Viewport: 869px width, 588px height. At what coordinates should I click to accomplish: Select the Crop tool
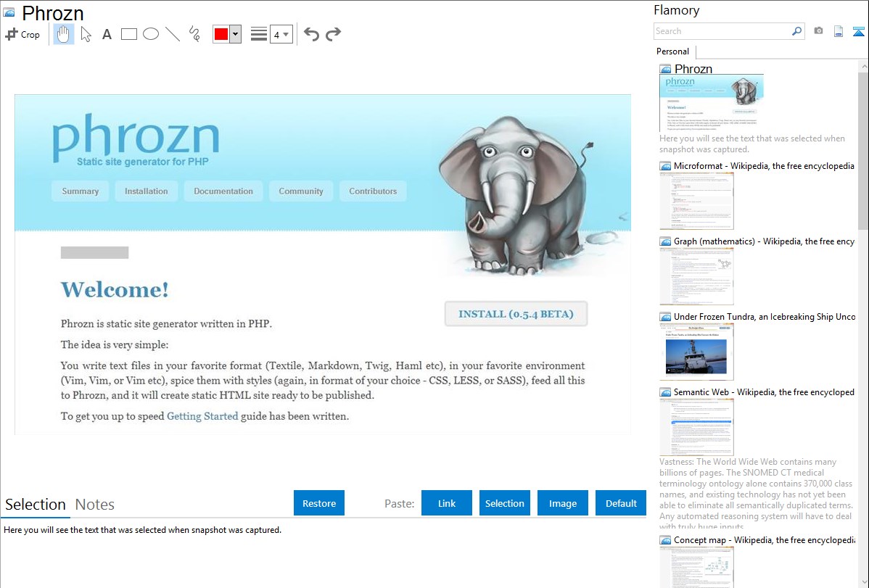(x=22, y=34)
